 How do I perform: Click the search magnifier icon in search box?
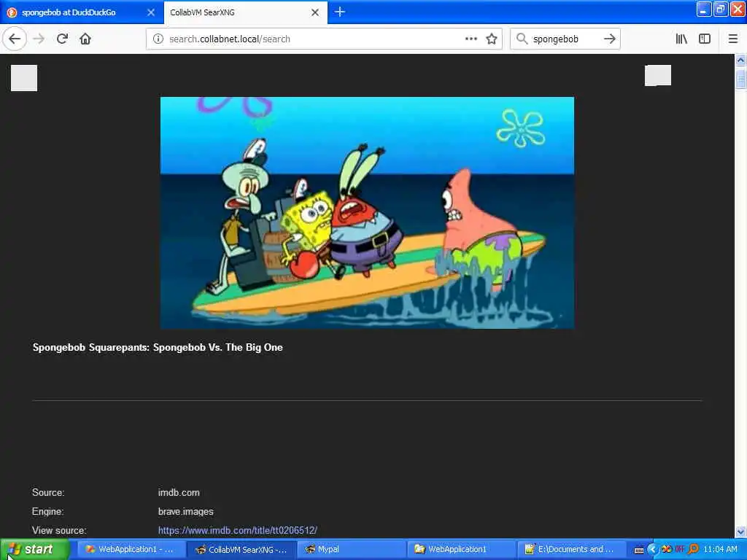pos(522,39)
